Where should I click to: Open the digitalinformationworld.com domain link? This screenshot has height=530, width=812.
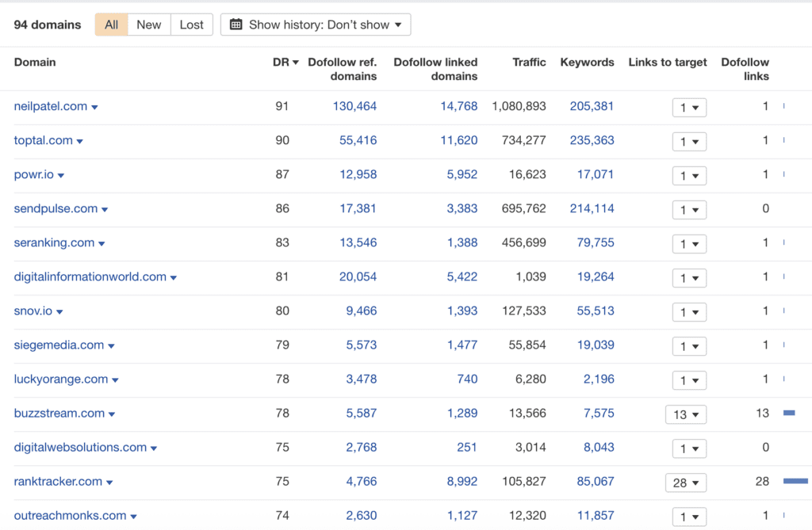(90, 276)
